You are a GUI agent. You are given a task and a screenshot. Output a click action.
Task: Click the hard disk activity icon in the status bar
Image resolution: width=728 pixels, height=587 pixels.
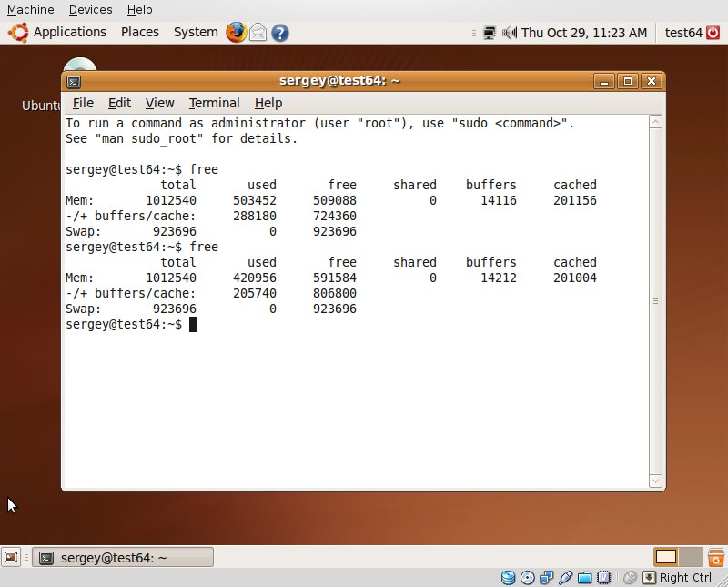(x=508, y=577)
